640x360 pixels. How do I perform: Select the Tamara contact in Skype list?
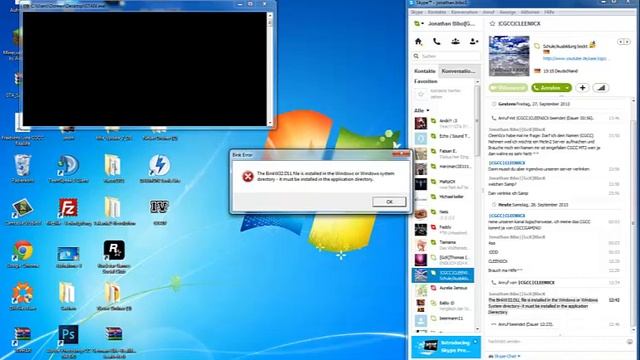coord(443,244)
